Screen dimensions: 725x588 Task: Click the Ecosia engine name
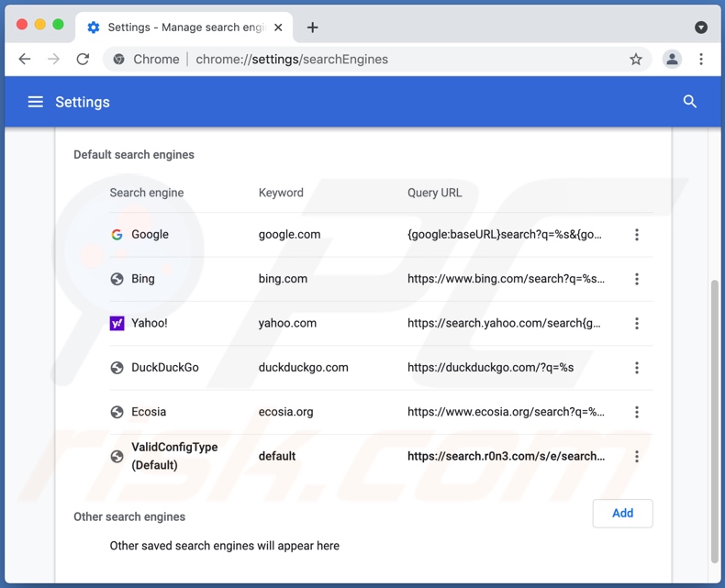coord(149,412)
